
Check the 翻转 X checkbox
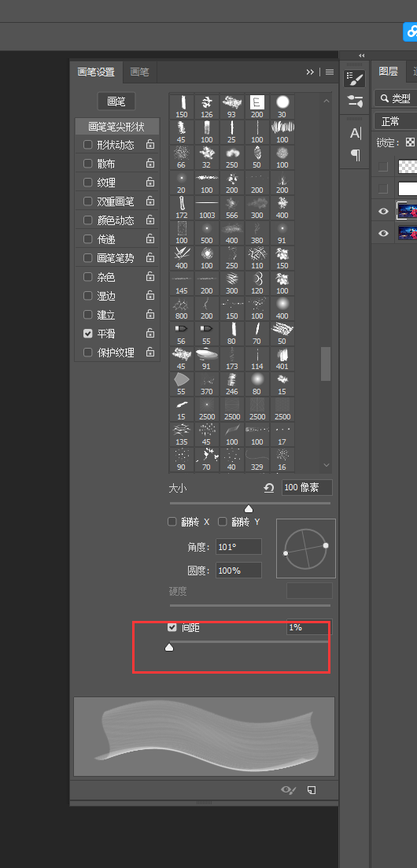172,522
